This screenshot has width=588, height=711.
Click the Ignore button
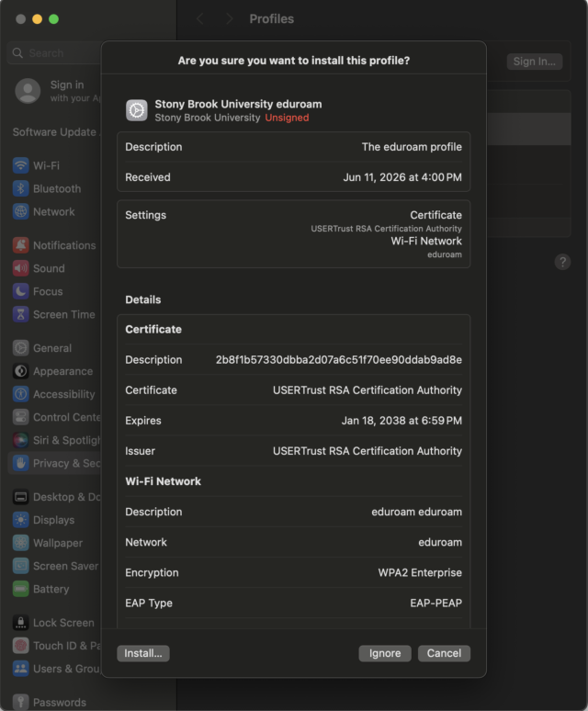click(x=384, y=653)
